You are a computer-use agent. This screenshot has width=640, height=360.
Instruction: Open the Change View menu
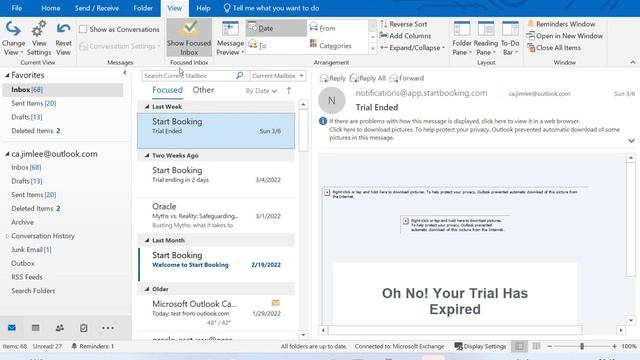click(x=13, y=38)
